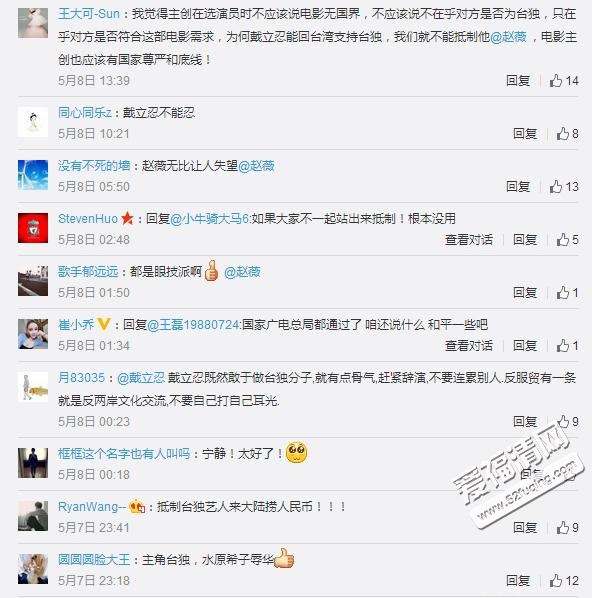Like 圆圆圆脸大王's comment with 12 likes
This screenshot has height=598, width=592.
tap(564, 580)
